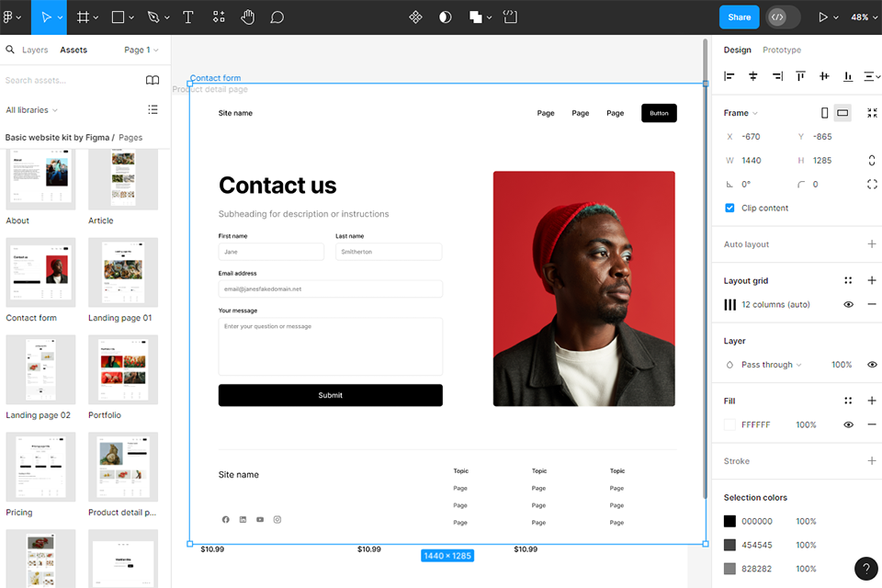Select the Move tool
882x588 pixels.
46,17
